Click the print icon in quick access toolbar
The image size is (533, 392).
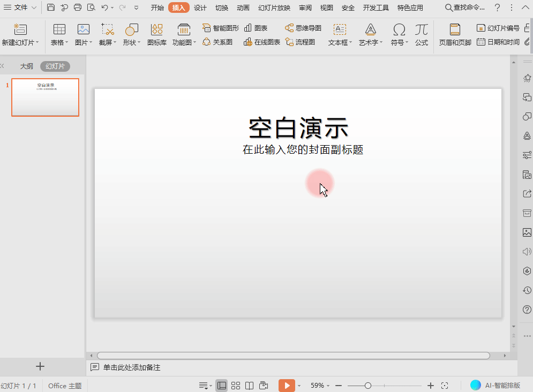coord(78,7)
